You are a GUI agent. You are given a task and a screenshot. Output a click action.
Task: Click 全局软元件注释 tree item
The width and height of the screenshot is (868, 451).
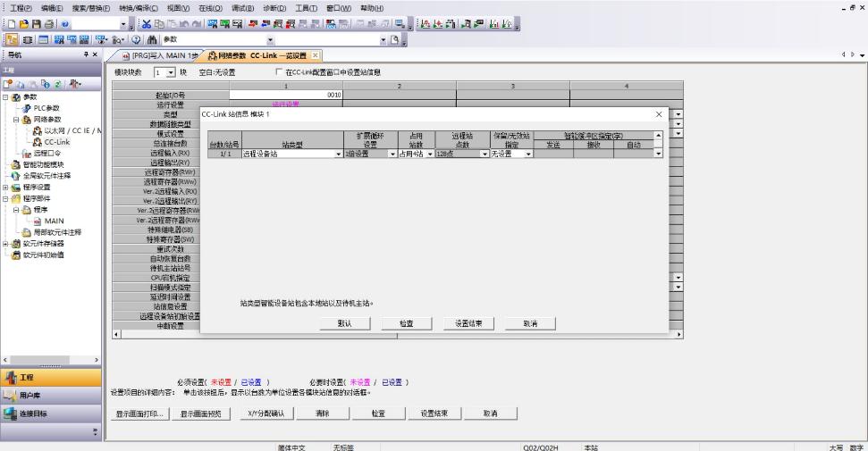[x=47, y=175]
